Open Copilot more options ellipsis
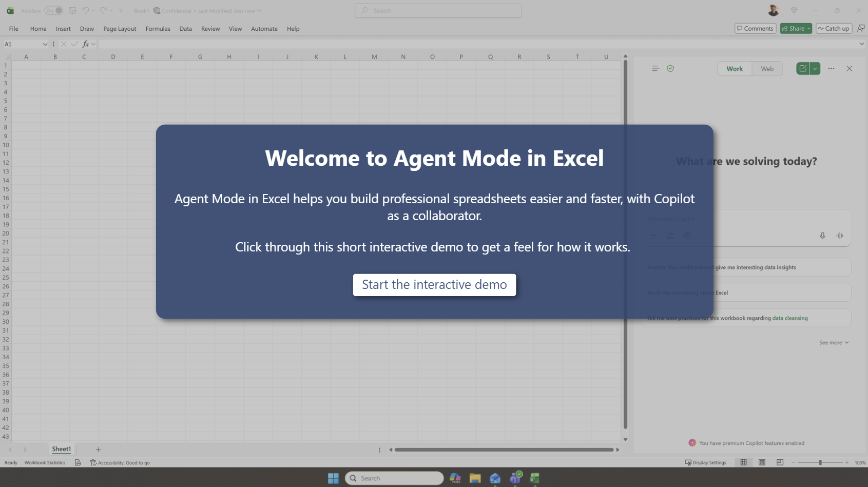 tap(831, 68)
